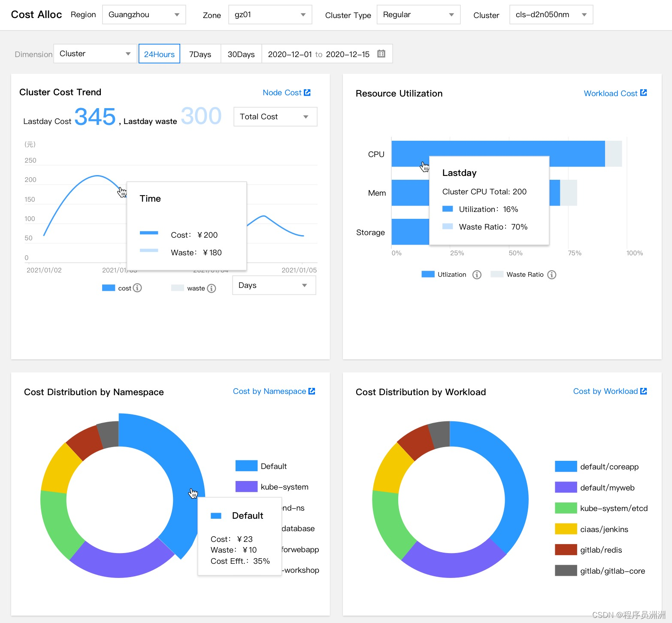Switch to the 30Days time range
This screenshot has height=623, width=672.
pos(241,54)
